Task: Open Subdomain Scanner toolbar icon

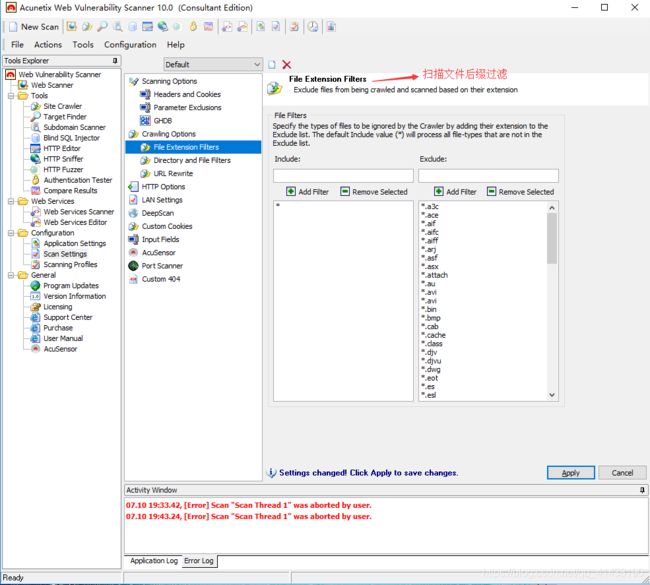Action: [118, 27]
